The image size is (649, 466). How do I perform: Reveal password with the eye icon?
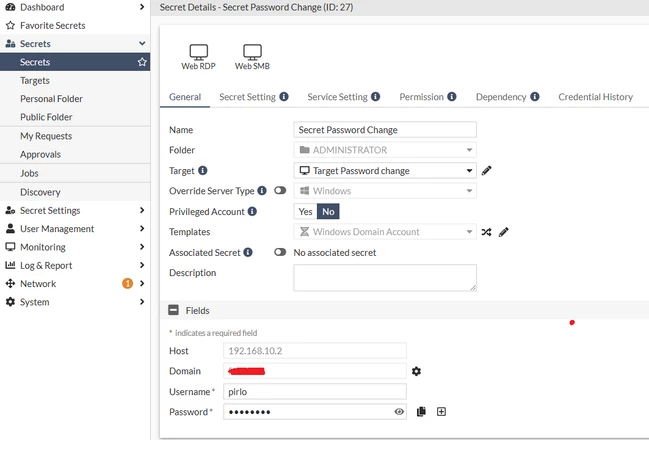pos(399,412)
